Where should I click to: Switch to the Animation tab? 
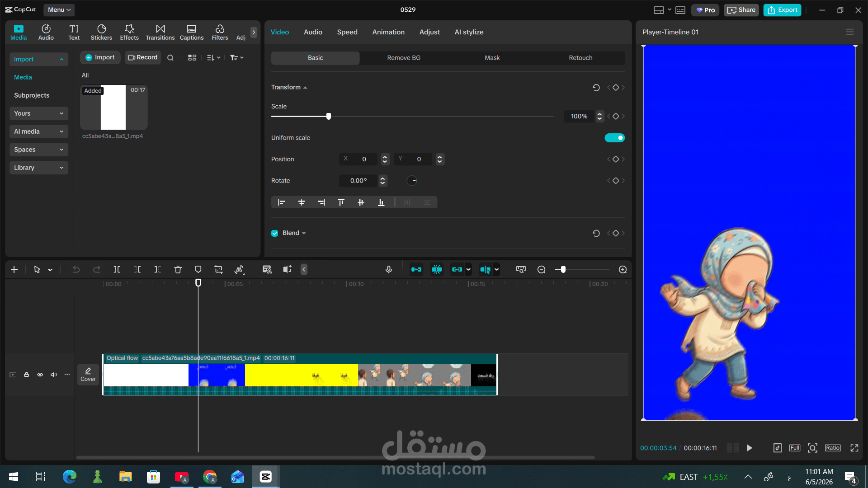click(388, 32)
